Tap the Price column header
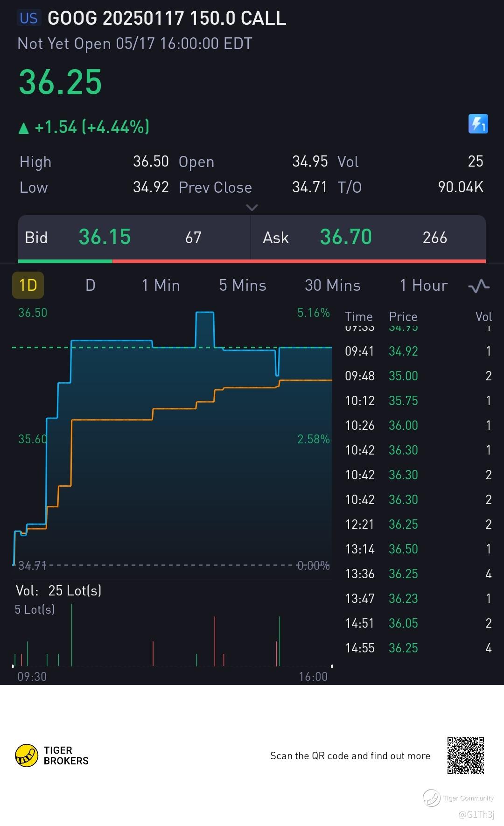The width and height of the screenshot is (504, 826). (x=403, y=316)
